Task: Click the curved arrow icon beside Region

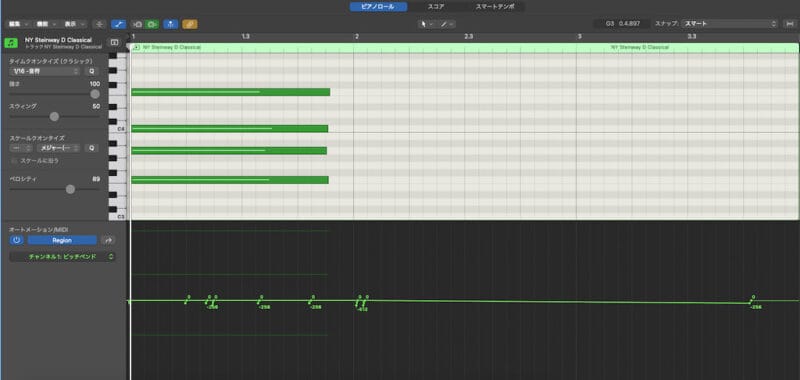Action: (108, 240)
